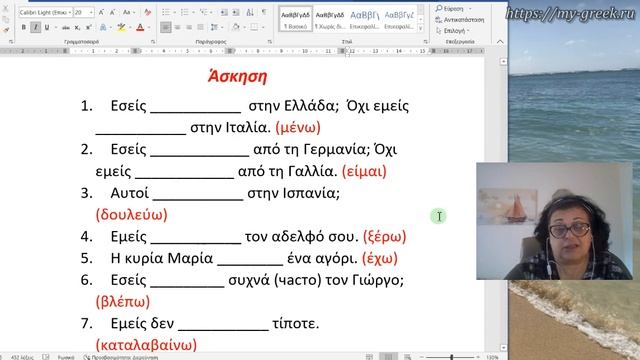The height and width of the screenshot is (360, 640).
Task: Switch to Web Layout view icon
Action: pyautogui.click(x=407, y=357)
